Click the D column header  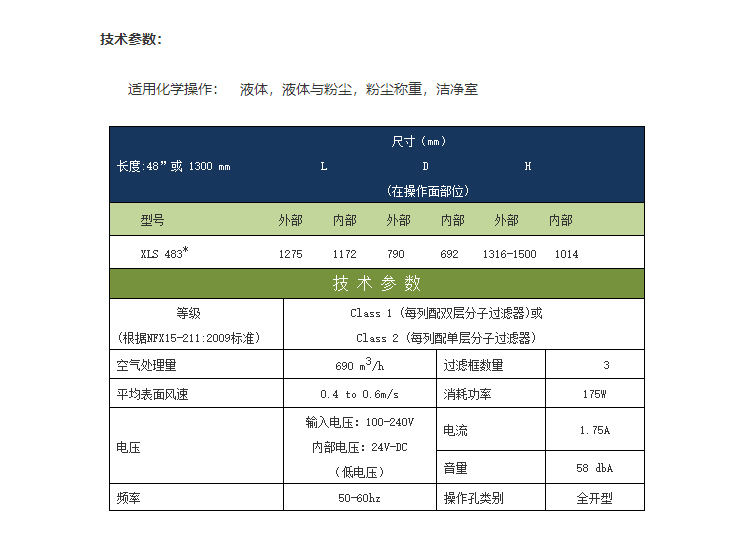coord(425,166)
